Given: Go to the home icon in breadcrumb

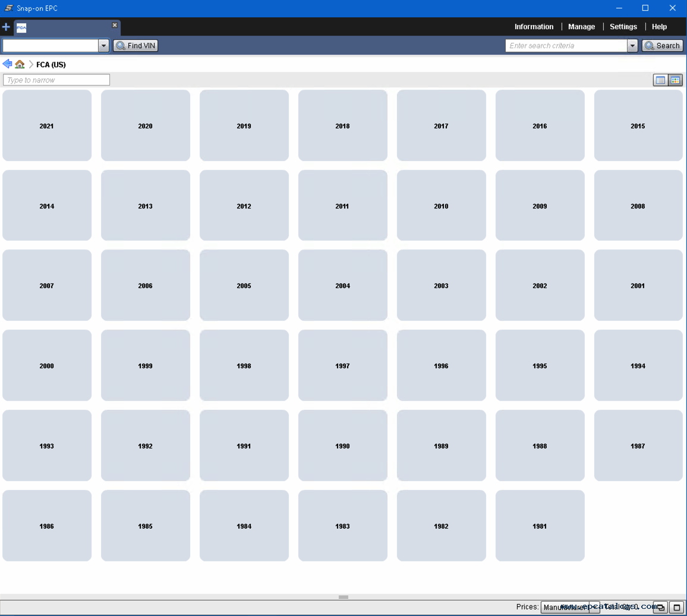Looking at the screenshot, I should (x=20, y=64).
